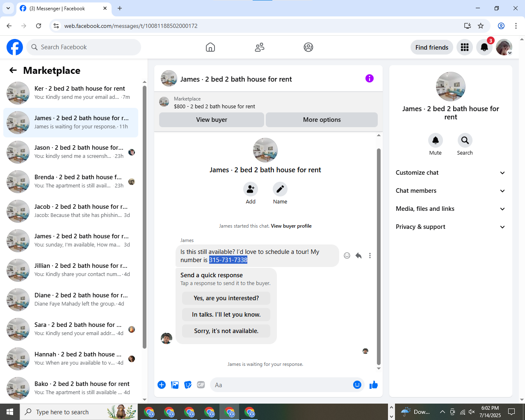Open the View buyer profile link
The image size is (525, 420).
point(291,226)
